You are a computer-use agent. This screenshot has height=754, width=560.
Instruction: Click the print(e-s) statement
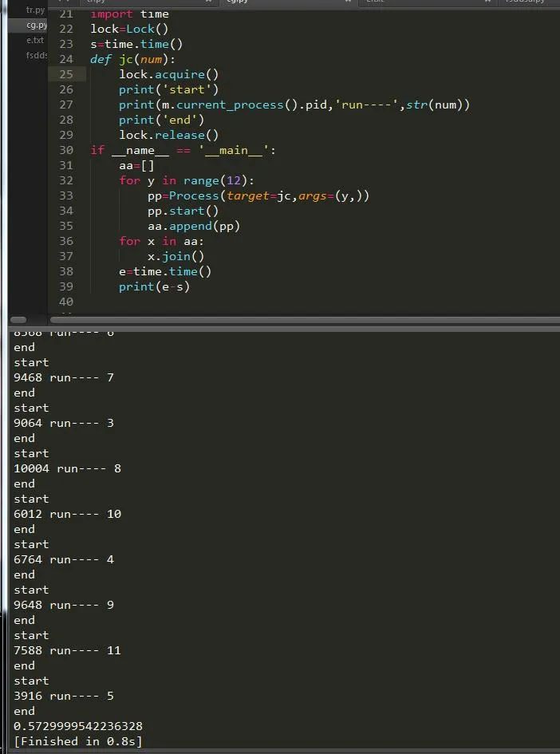(154, 286)
